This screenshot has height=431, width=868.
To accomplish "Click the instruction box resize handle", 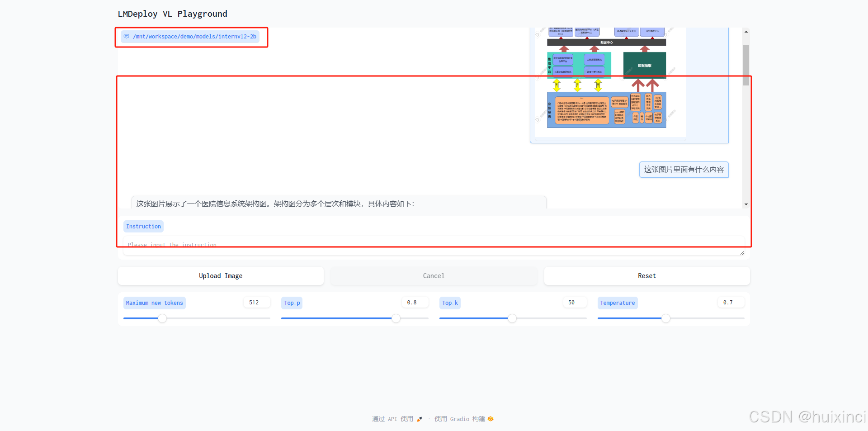I will point(742,253).
